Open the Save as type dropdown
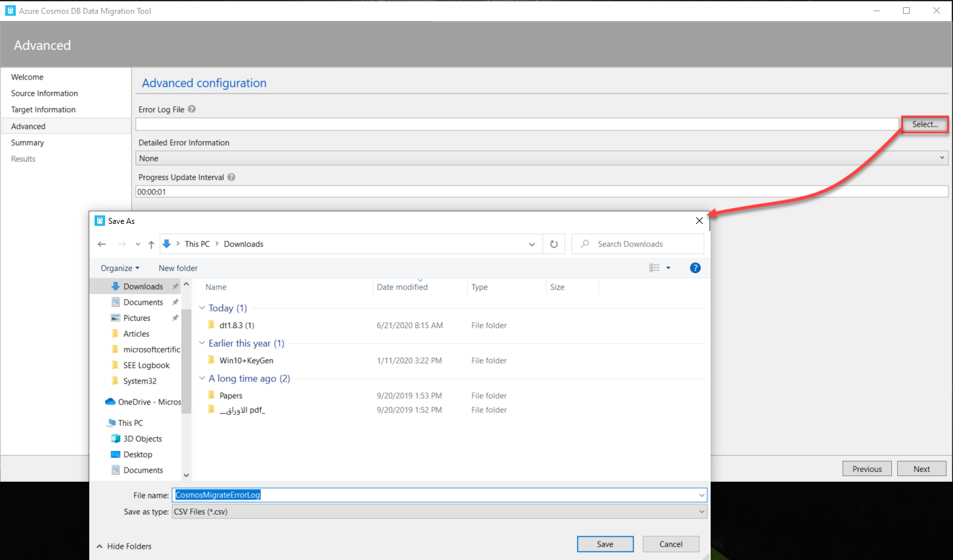 (x=439, y=511)
